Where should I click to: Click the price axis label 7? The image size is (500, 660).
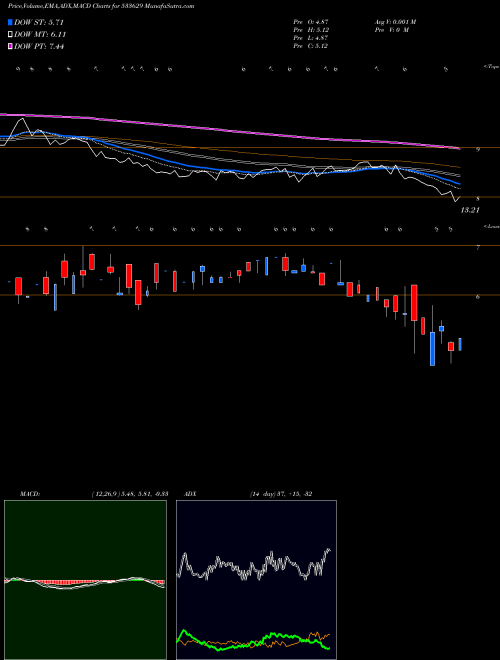(x=478, y=248)
